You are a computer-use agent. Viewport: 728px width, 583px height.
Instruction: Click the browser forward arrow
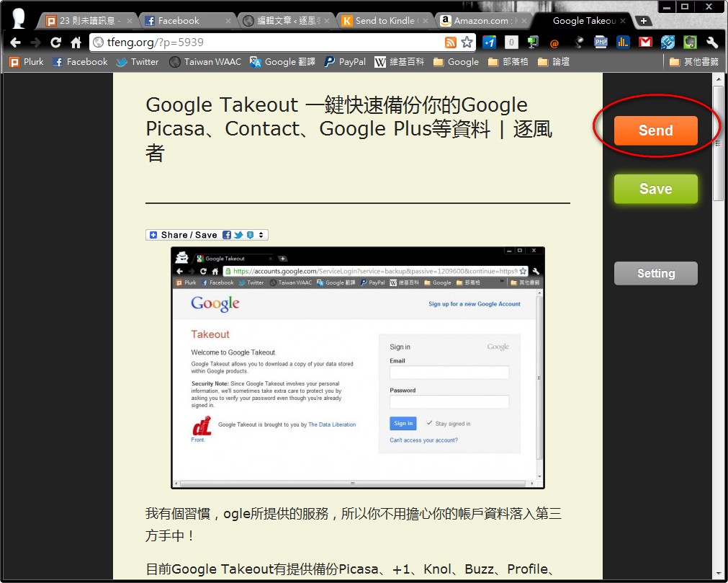pyautogui.click(x=35, y=43)
